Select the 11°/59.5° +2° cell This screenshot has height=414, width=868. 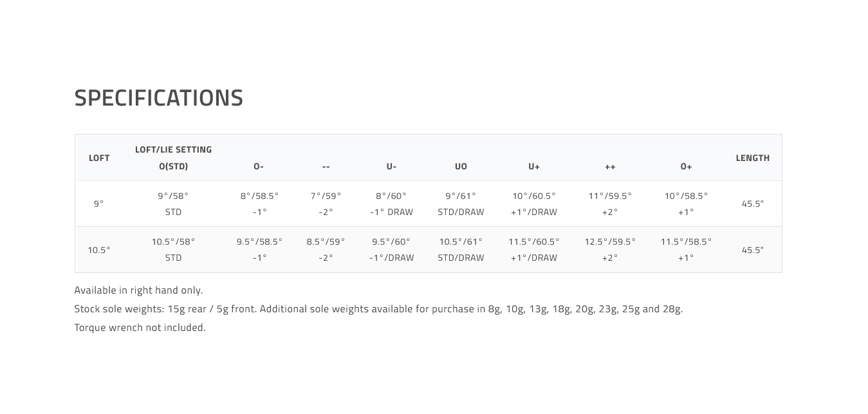[610, 203]
